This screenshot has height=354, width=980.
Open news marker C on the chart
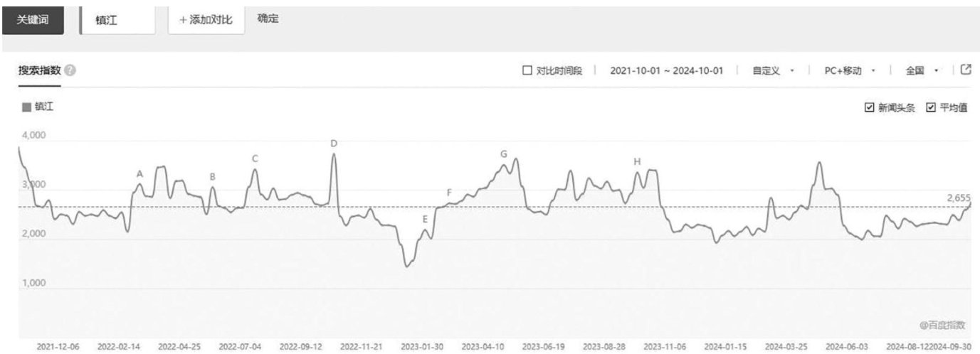click(255, 159)
